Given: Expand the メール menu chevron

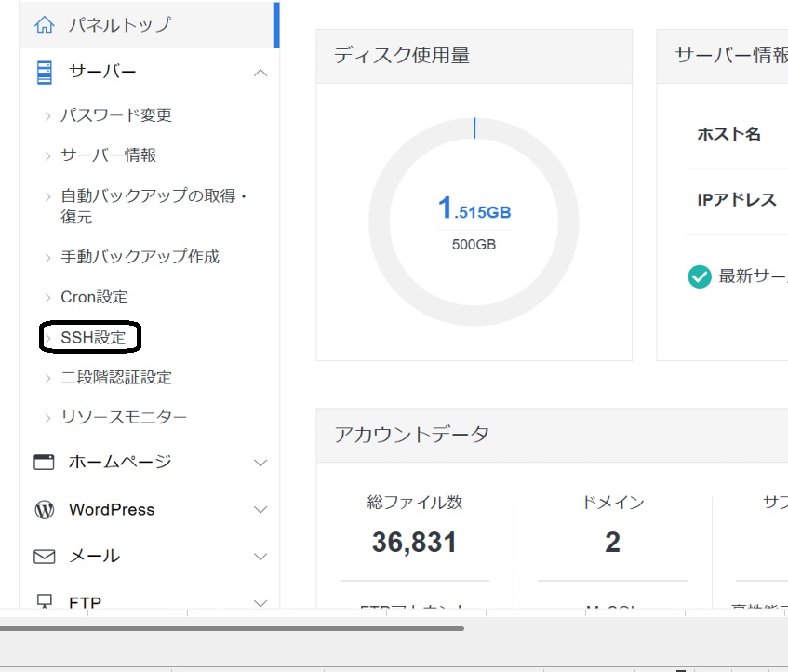Looking at the screenshot, I should [x=260, y=557].
